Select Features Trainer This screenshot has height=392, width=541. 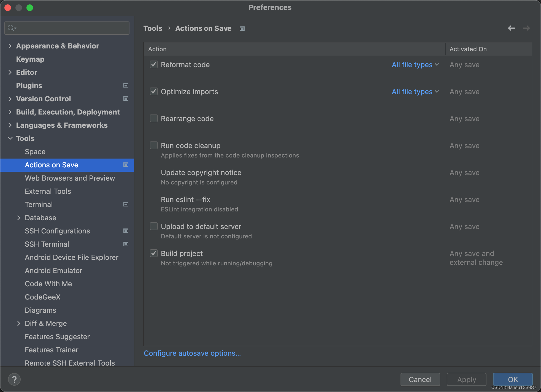52,350
